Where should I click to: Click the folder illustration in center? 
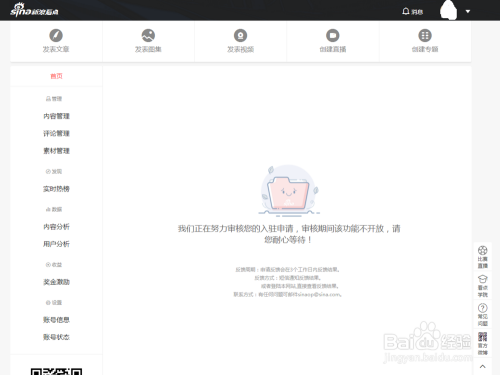point(289,190)
